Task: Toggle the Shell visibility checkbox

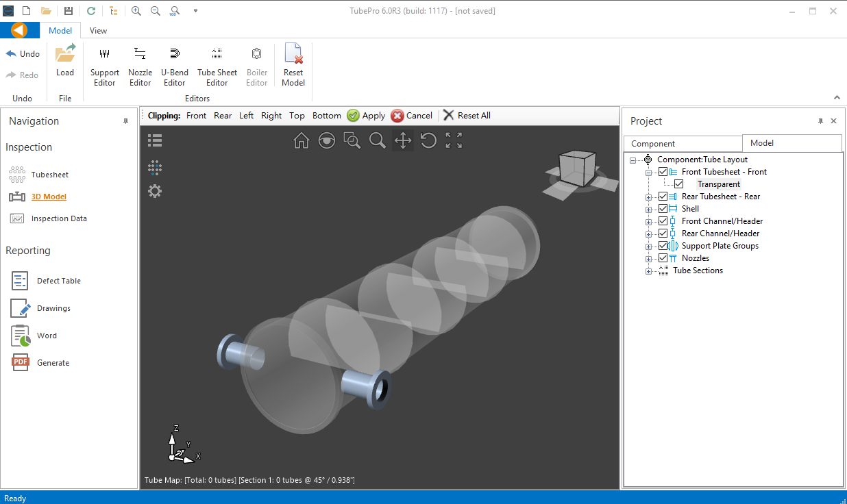Action: (x=663, y=209)
